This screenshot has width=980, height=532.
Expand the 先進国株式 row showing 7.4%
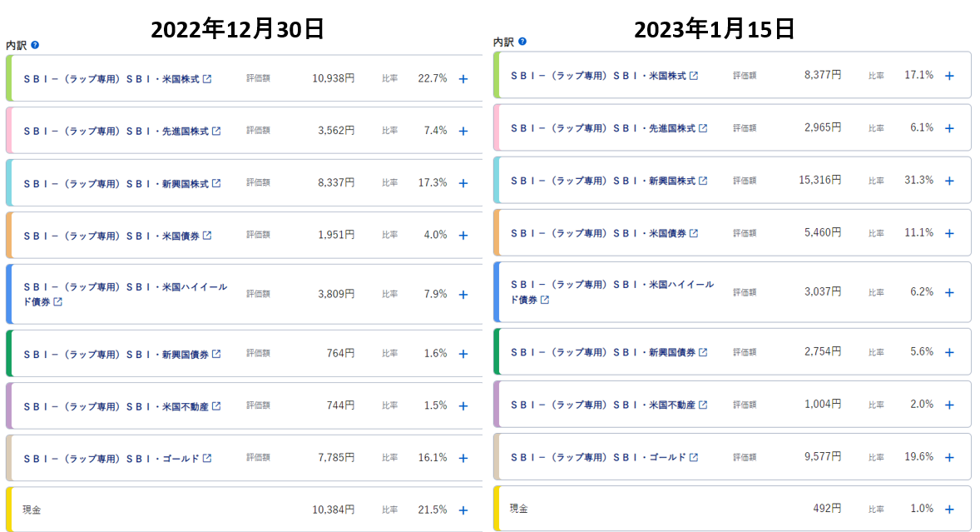pos(463,132)
